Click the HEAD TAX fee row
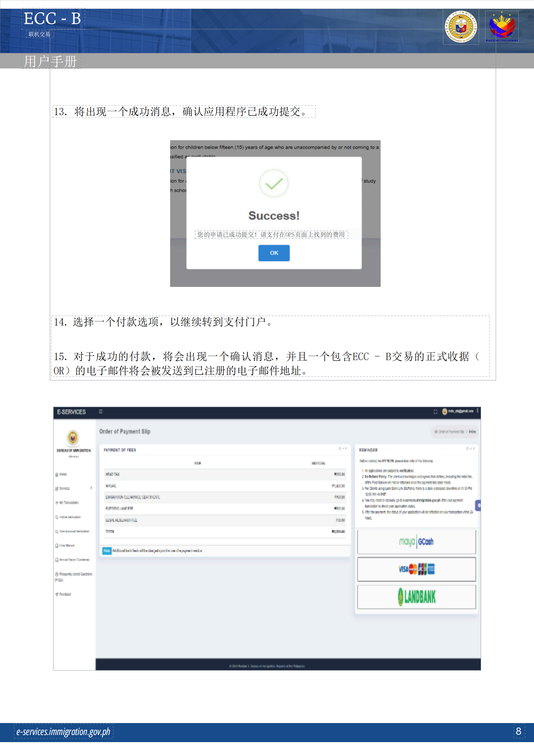Screen dimensions: 534x756 click(x=225, y=475)
